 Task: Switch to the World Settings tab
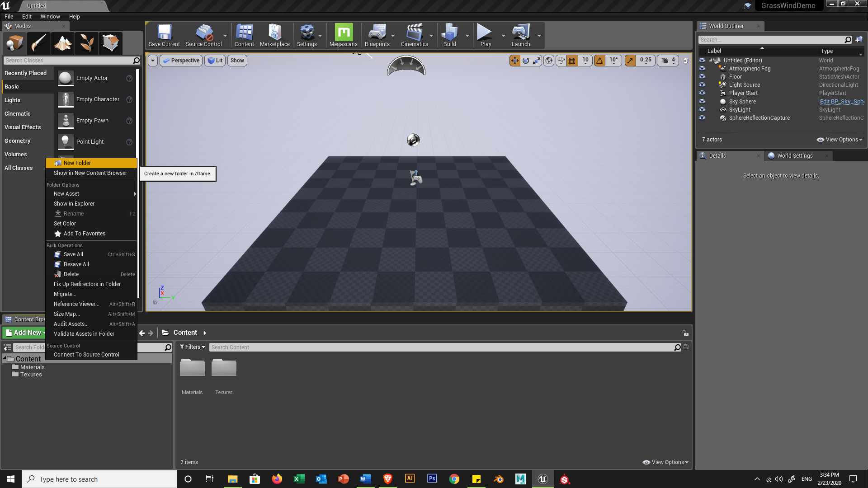point(795,156)
